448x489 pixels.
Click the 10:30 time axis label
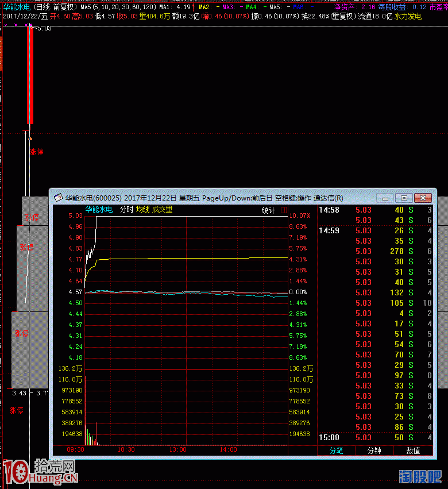point(126,449)
